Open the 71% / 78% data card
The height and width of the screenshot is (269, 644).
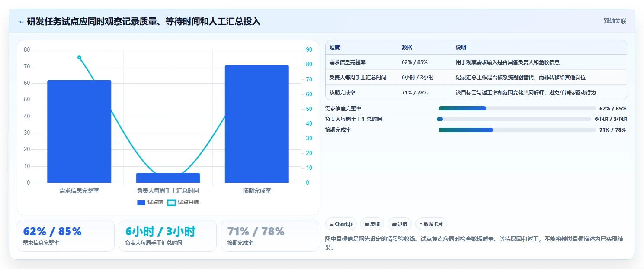270,236
